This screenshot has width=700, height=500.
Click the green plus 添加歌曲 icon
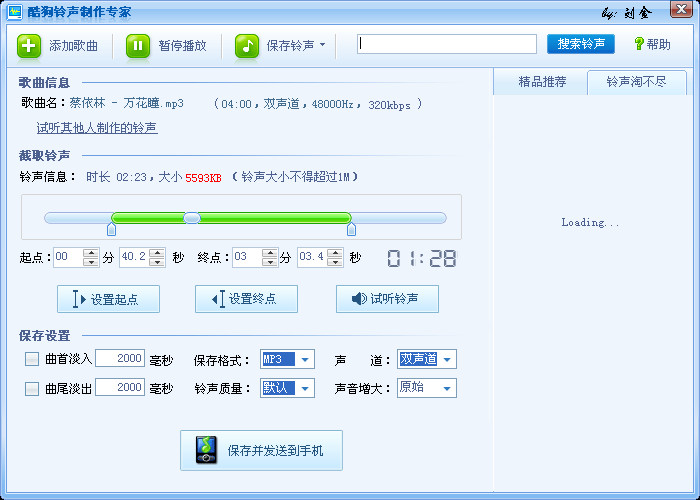pos(30,45)
